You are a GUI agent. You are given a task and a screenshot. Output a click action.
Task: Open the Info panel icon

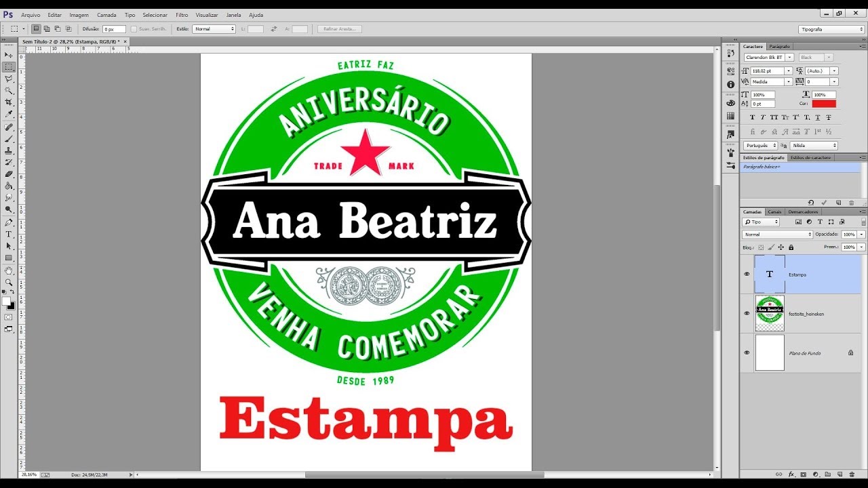730,85
